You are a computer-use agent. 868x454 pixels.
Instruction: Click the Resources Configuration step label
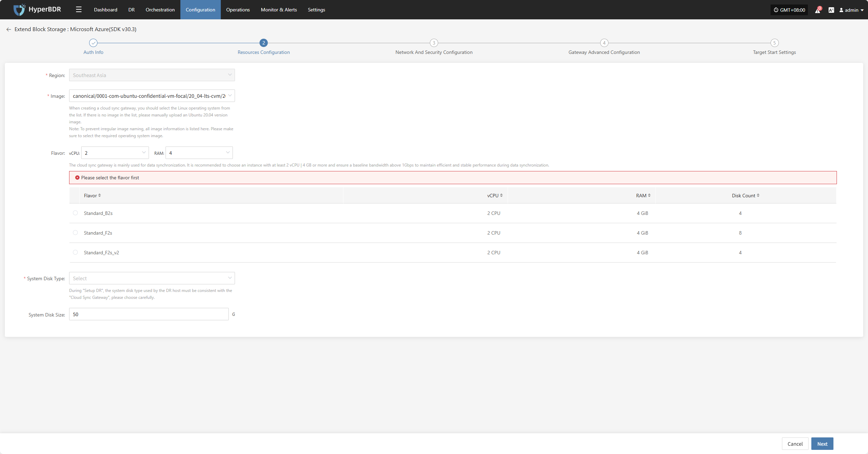click(264, 52)
